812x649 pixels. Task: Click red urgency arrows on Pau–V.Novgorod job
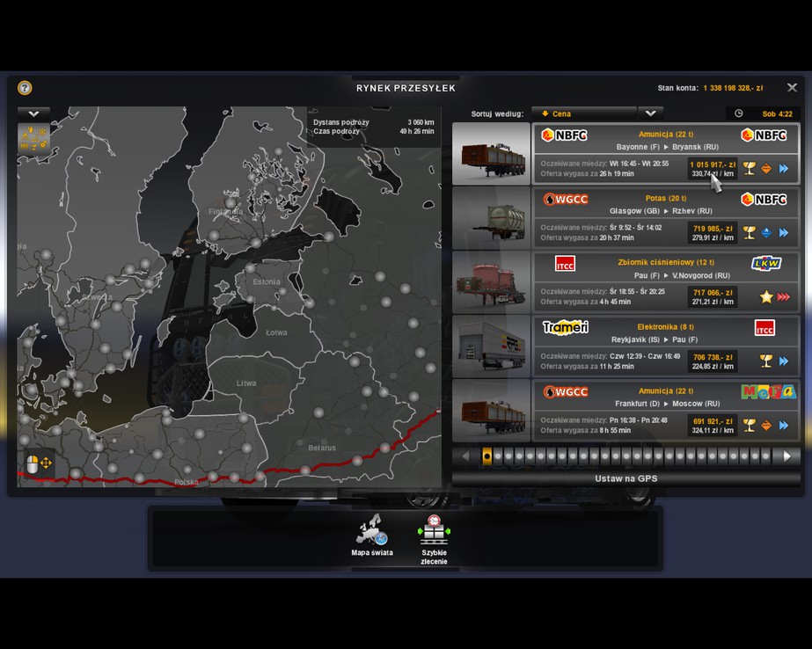click(783, 297)
